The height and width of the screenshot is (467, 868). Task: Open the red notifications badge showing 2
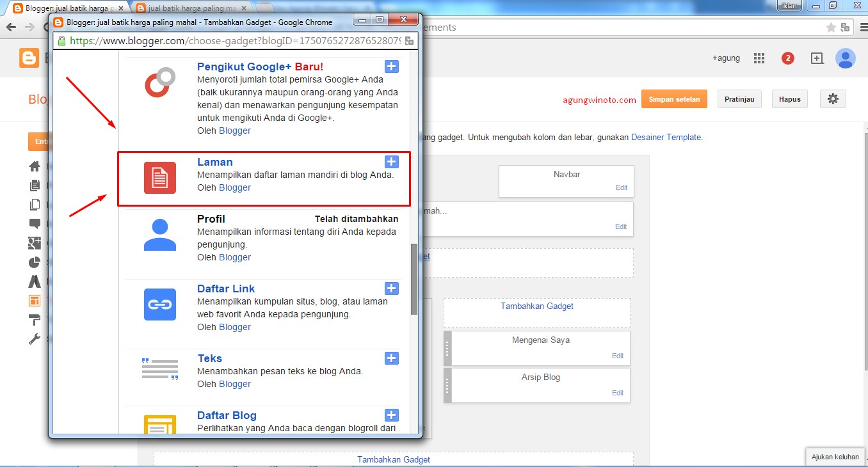point(788,58)
